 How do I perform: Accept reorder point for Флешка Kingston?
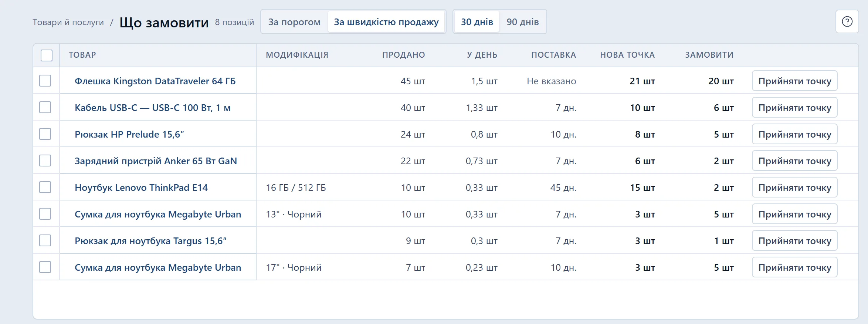(x=795, y=81)
